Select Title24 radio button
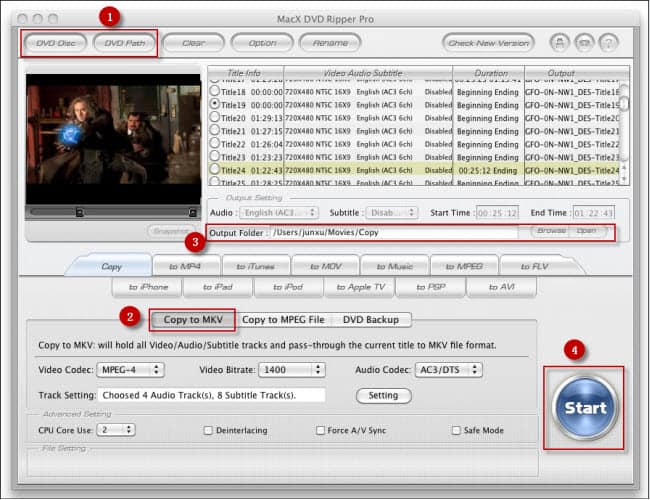This screenshot has width=650, height=500. [x=215, y=169]
